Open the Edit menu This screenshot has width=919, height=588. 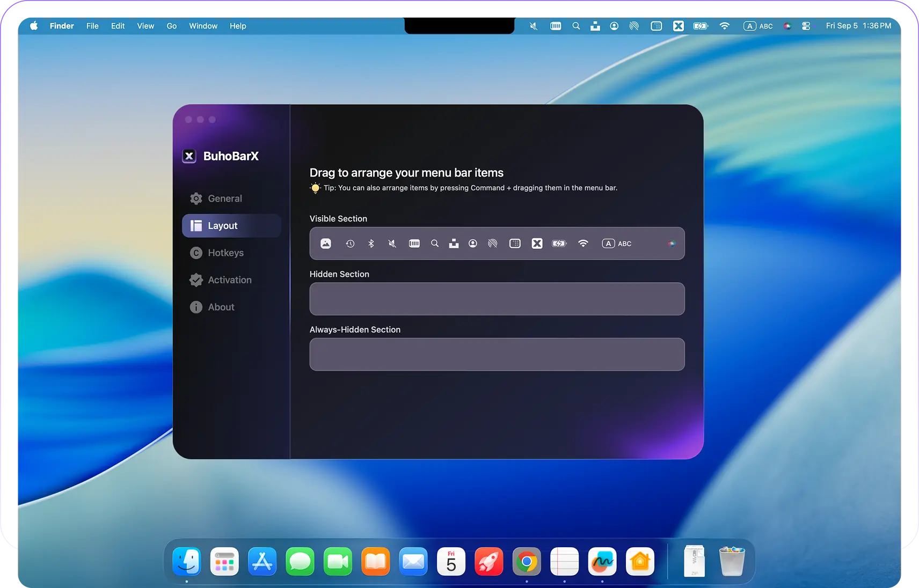[x=118, y=26]
